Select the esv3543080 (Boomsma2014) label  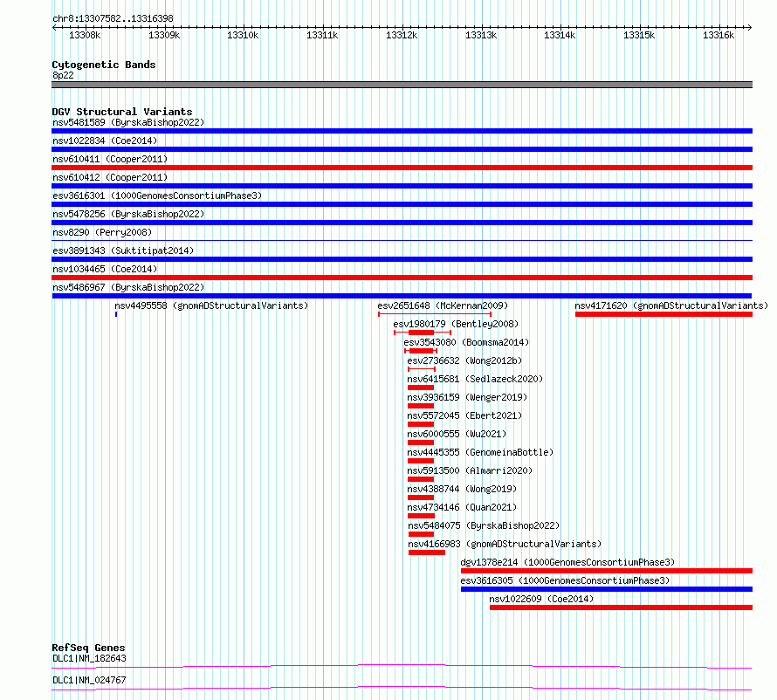[466, 342]
